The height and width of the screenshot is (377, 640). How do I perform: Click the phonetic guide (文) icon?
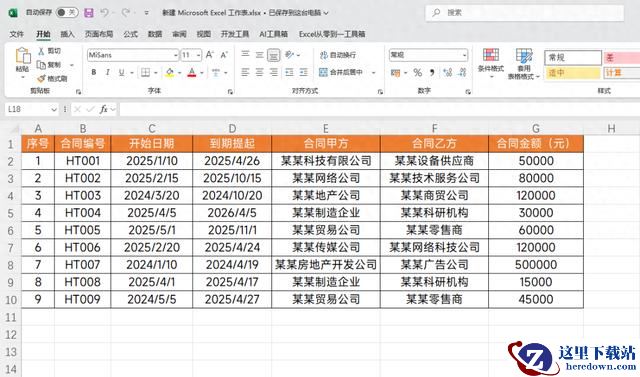click(x=216, y=73)
